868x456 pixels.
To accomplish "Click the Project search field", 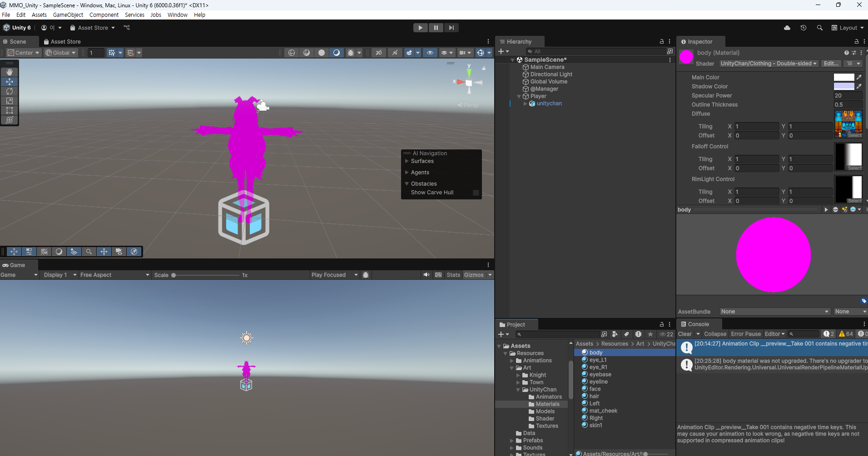I will click(x=557, y=334).
